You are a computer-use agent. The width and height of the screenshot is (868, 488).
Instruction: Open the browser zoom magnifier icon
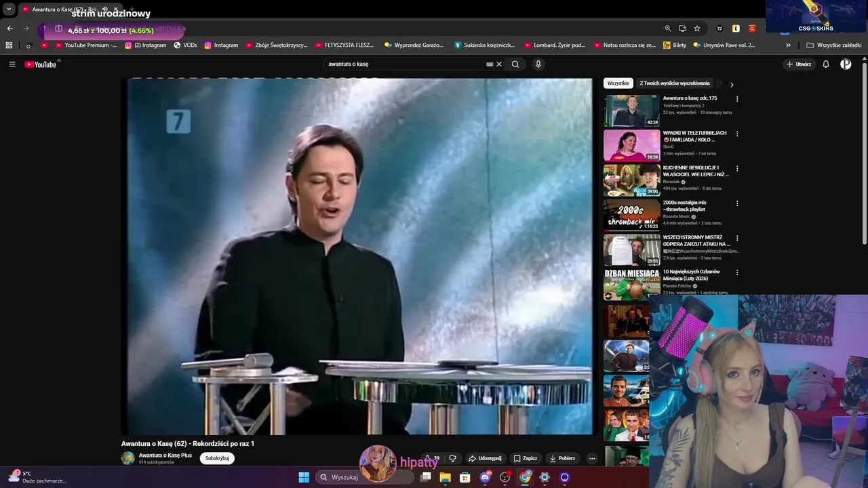668,28
